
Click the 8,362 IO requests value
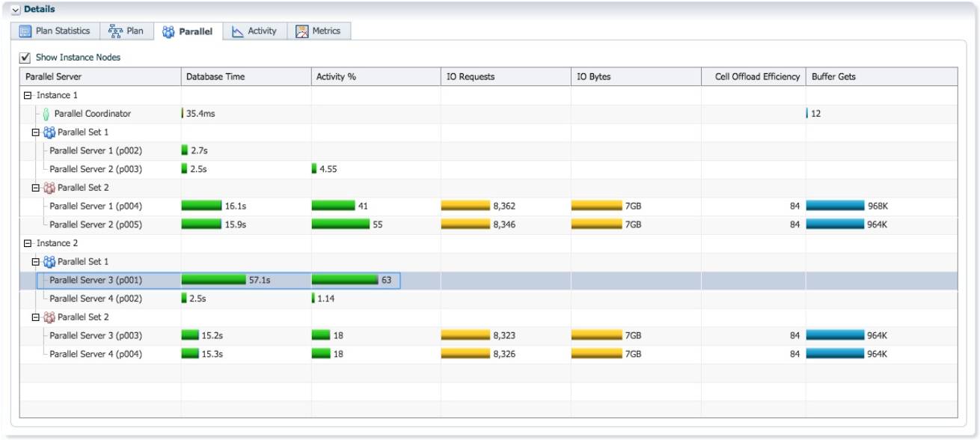tap(504, 206)
